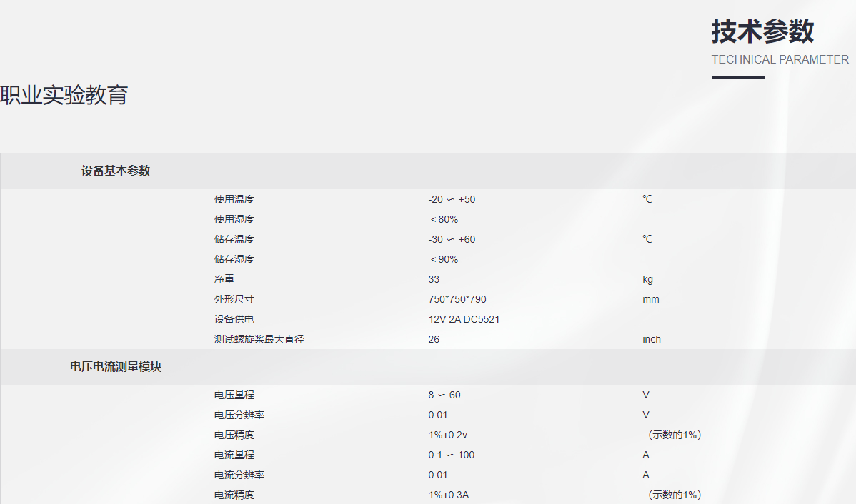Click the < 80% humidity value
The width and height of the screenshot is (856, 504).
coord(444,219)
